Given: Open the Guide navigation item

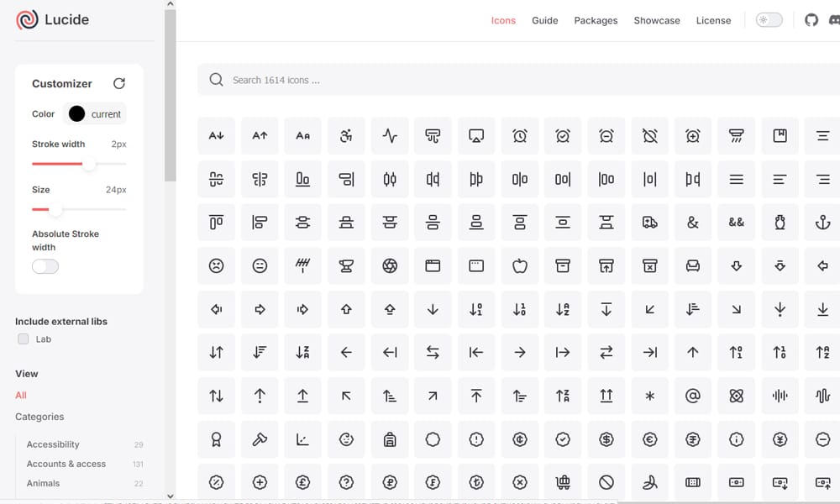Looking at the screenshot, I should coord(544,20).
